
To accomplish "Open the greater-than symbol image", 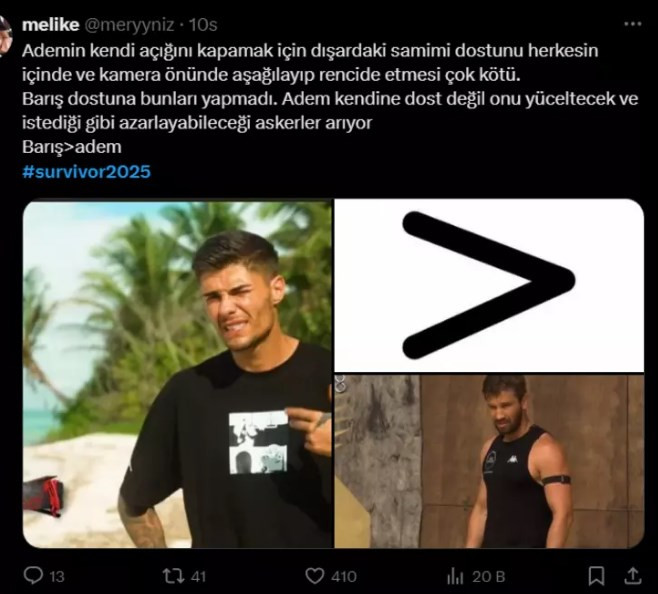I will coord(489,285).
